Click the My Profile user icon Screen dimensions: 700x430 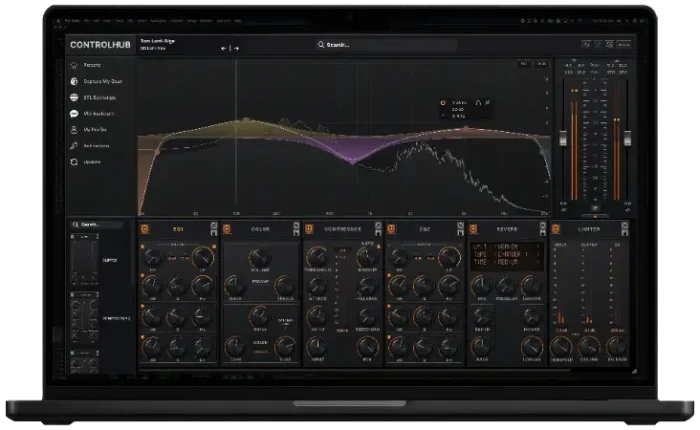(74, 129)
